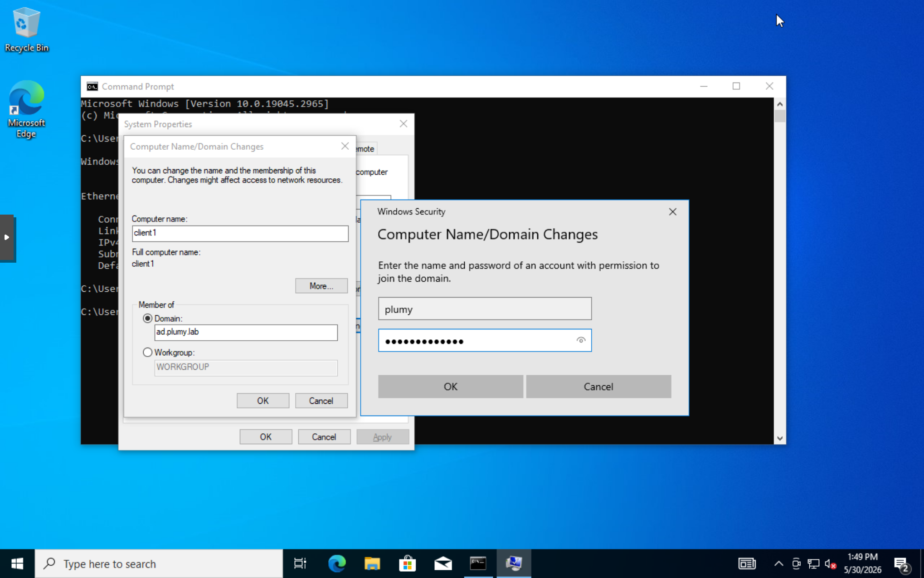The height and width of the screenshot is (578, 924).
Task: Click the More... button
Action: 321,286
